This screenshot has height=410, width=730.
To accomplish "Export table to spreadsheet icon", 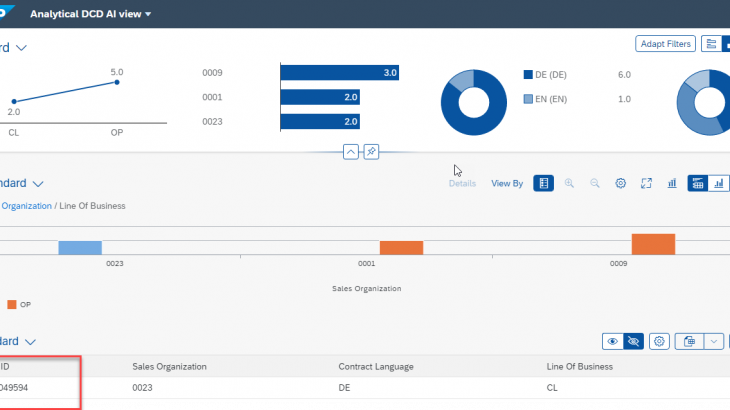I will (688, 341).
